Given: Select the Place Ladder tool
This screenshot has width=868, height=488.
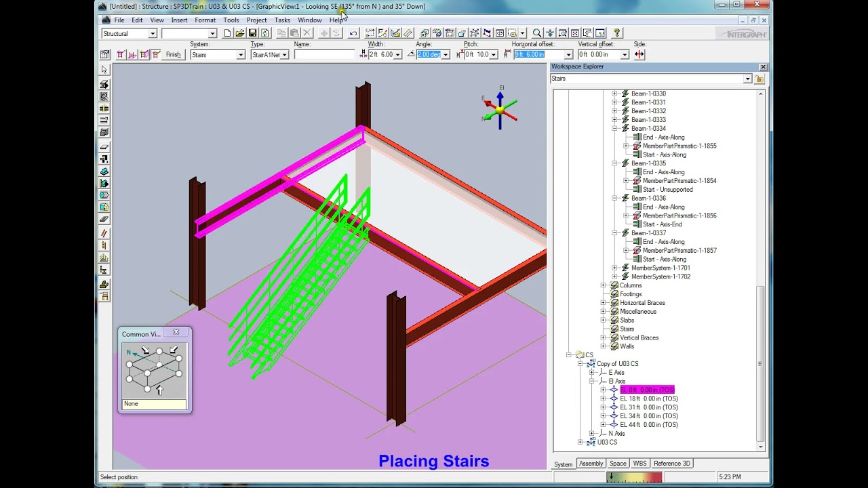Looking at the screenshot, I should pos(104,245).
